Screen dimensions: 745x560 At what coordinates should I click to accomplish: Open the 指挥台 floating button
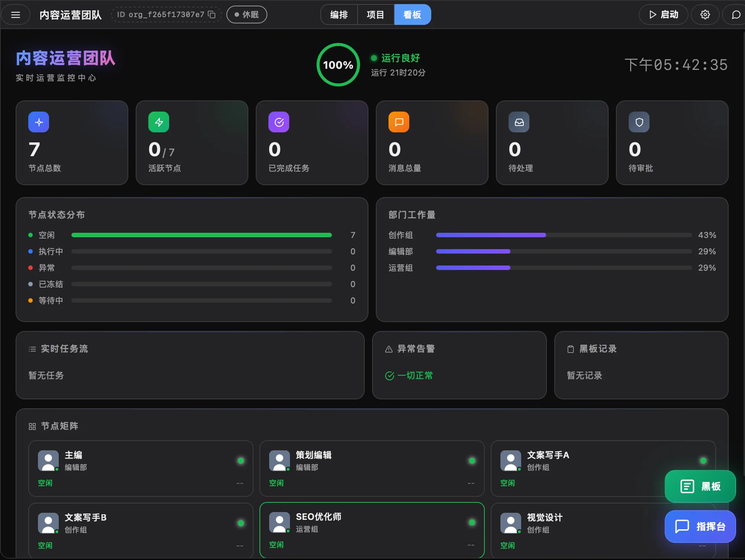700,527
